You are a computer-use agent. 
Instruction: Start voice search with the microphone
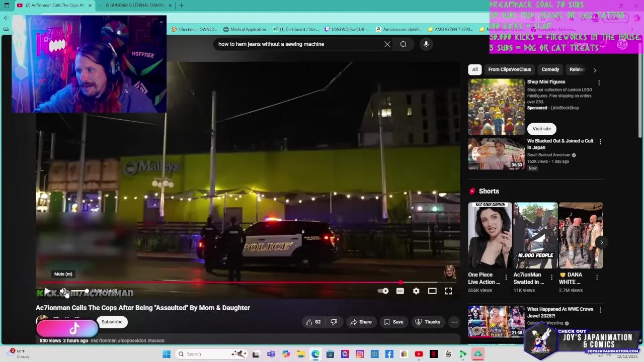(x=426, y=44)
